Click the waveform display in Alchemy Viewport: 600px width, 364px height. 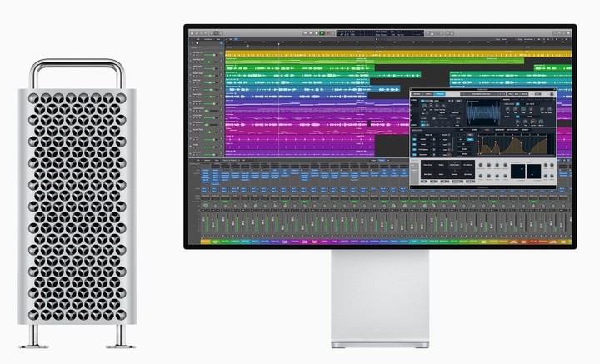pos(483,113)
